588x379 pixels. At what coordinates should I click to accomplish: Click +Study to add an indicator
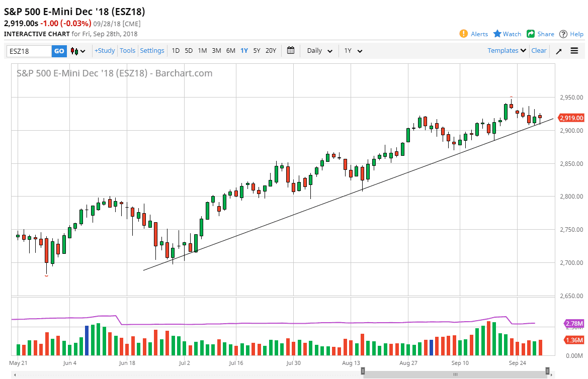tap(104, 50)
